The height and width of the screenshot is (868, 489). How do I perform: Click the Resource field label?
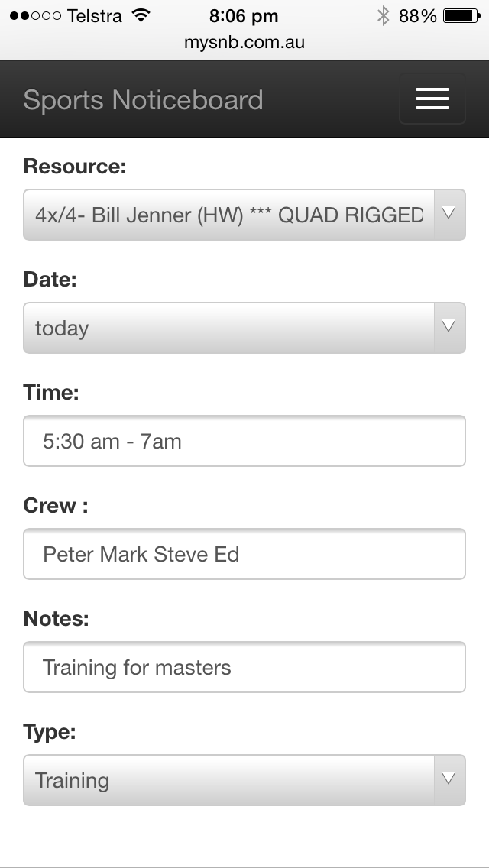[74, 167]
